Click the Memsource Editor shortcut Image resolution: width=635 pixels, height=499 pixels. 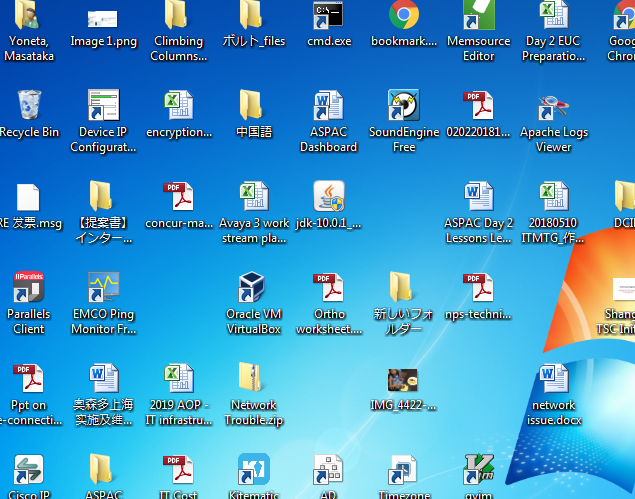(x=478, y=15)
